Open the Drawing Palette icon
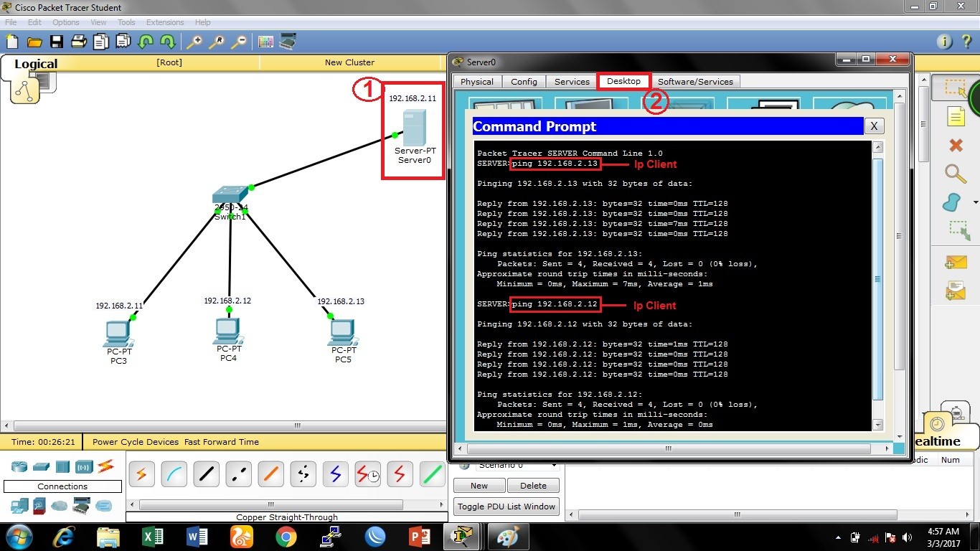Screen dimensions: 980x551 click(265, 42)
